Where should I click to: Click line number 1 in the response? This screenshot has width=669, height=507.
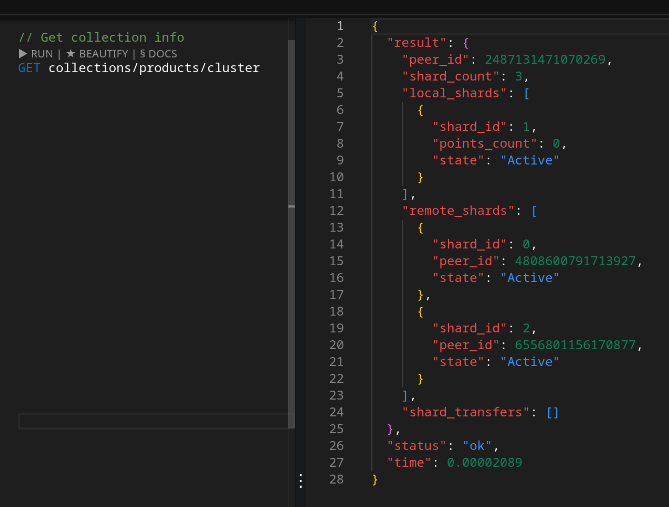(340, 25)
